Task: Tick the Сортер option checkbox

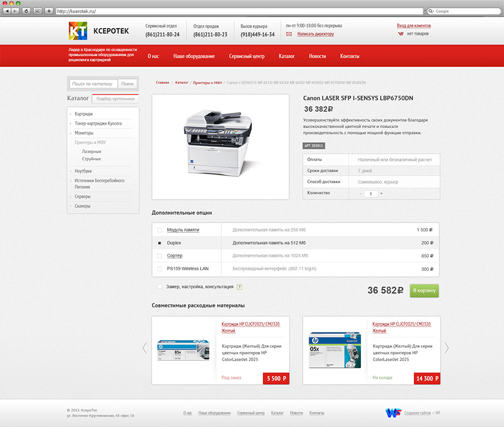Action: 160,256
